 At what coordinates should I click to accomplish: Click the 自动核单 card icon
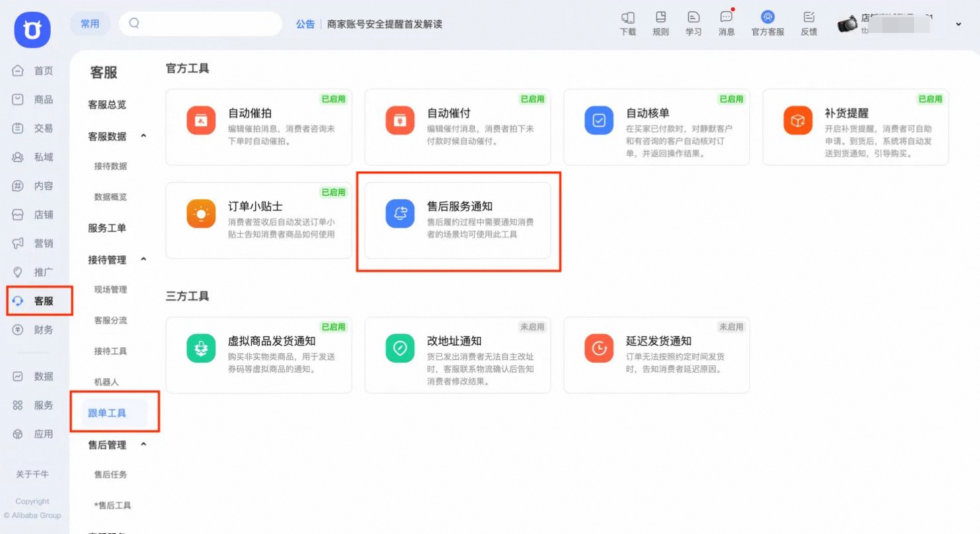pyautogui.click(x=599, y=121)
